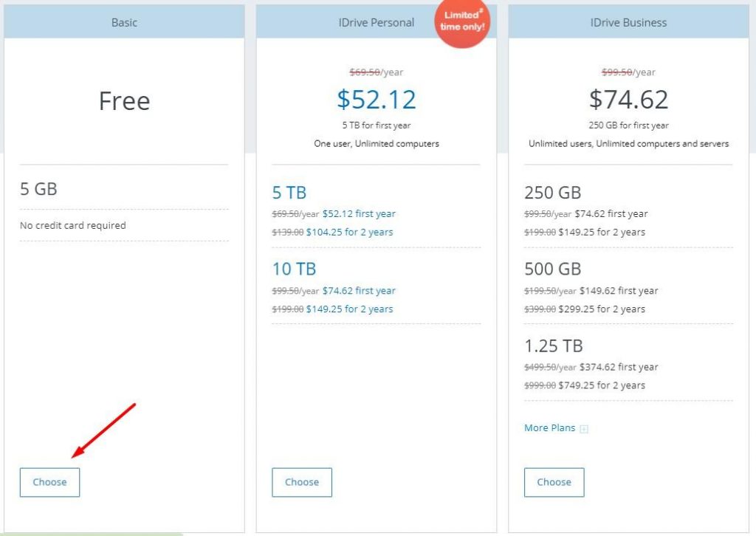
Task: Select the 1.25 TB storage heading
Action: [x=554, y=346]
